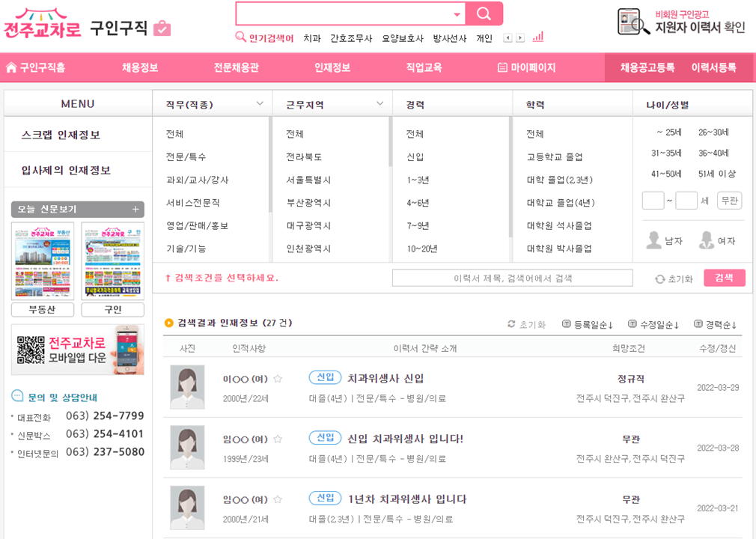The width and height of the screenshot is (756, 539).
Task: Expand the 직무(직종) dropdown
Action: [x=260, y=101]
